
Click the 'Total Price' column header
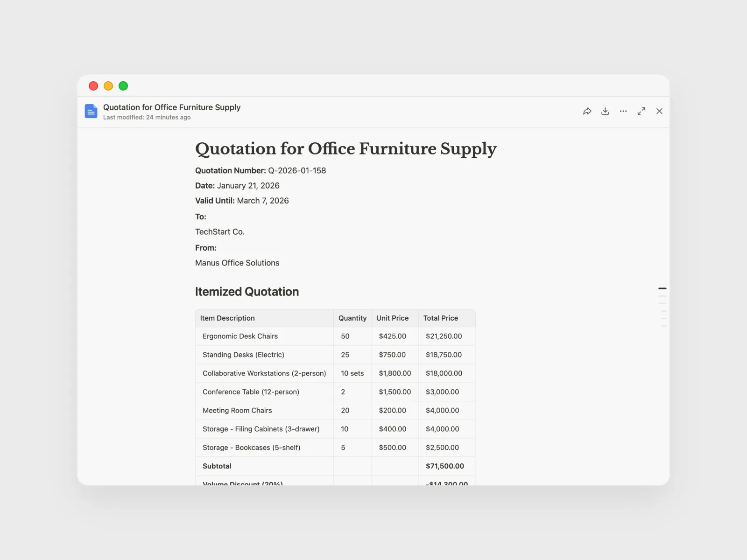click(440, 318)
